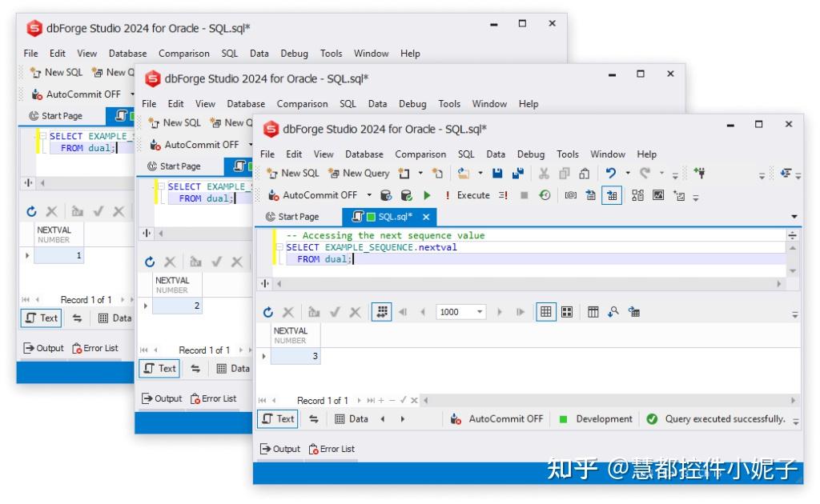Click the Text button in the back-most window

[x=42, y=318]
